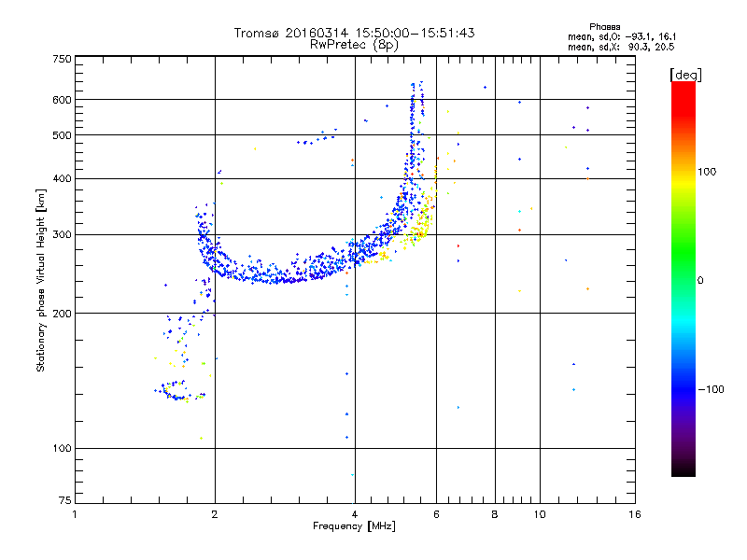Click the x-axis tick label '2'

pos(215,514)
